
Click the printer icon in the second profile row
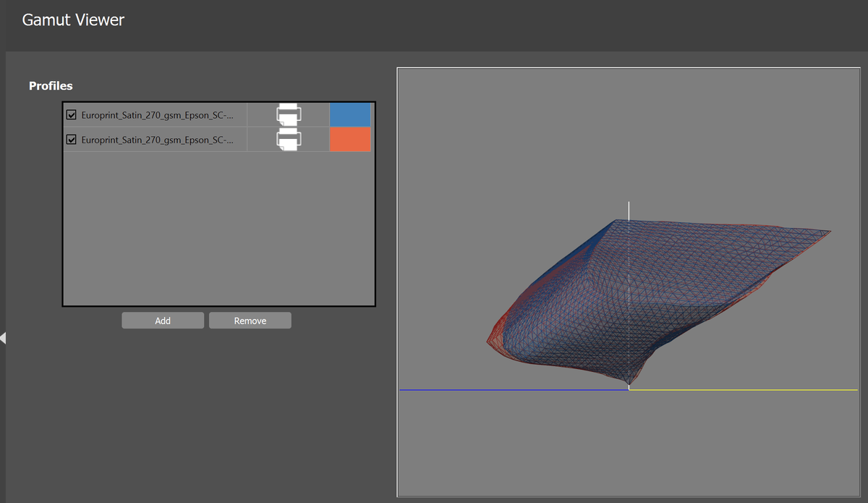(x=289, y=140)
